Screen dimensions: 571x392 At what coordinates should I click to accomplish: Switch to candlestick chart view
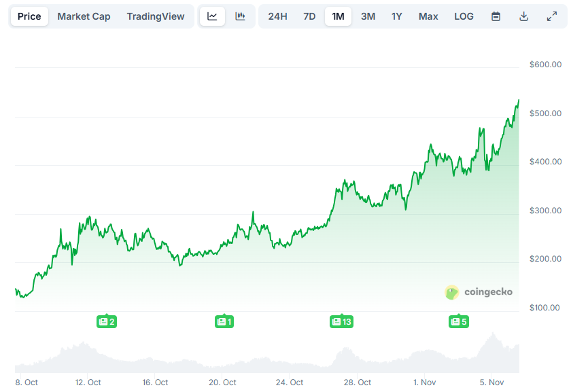240,16
